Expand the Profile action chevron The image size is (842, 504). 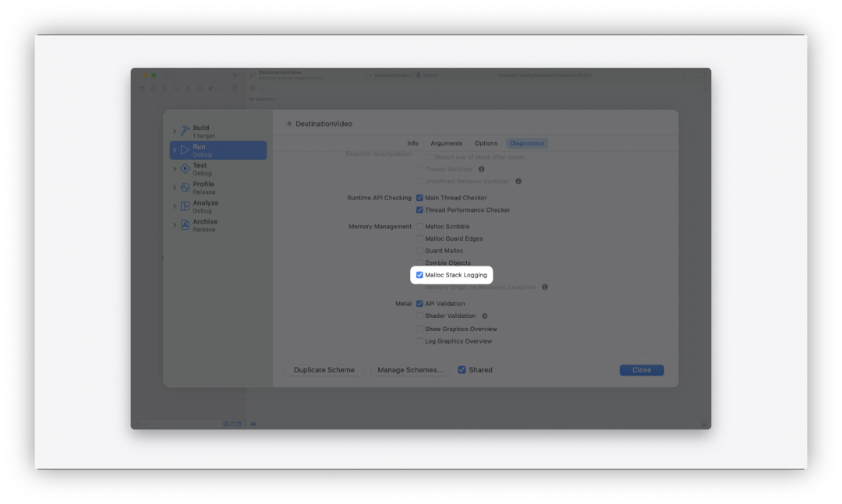175,187
